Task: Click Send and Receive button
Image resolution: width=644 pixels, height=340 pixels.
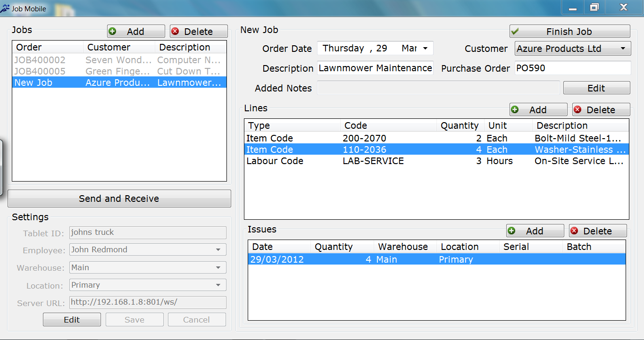Action: [x=119, y=199]
